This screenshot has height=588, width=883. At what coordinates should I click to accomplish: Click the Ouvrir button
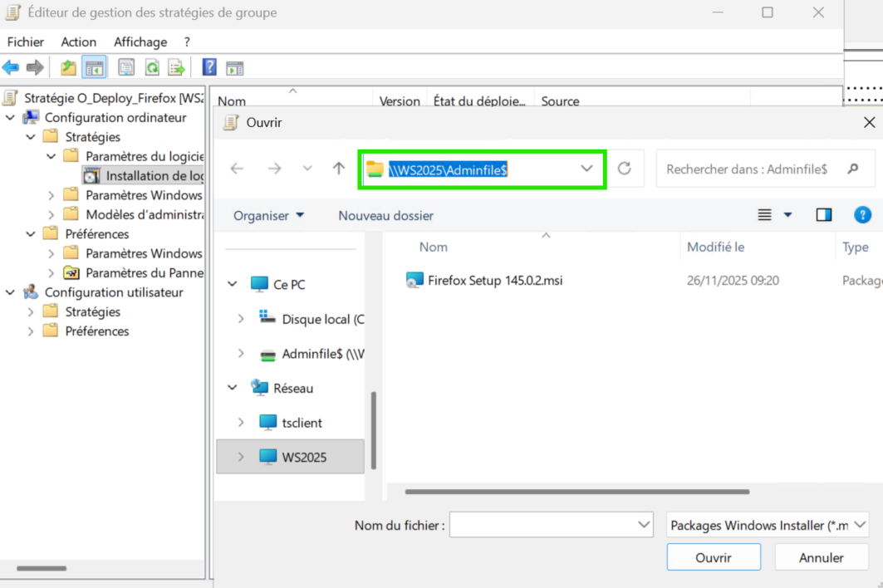click(713, 558)
